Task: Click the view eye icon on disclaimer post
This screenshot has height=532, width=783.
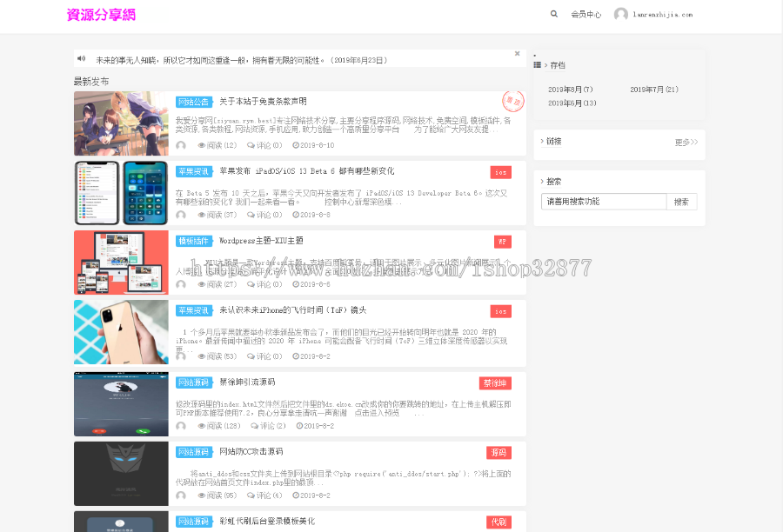Action: (202, 145)
